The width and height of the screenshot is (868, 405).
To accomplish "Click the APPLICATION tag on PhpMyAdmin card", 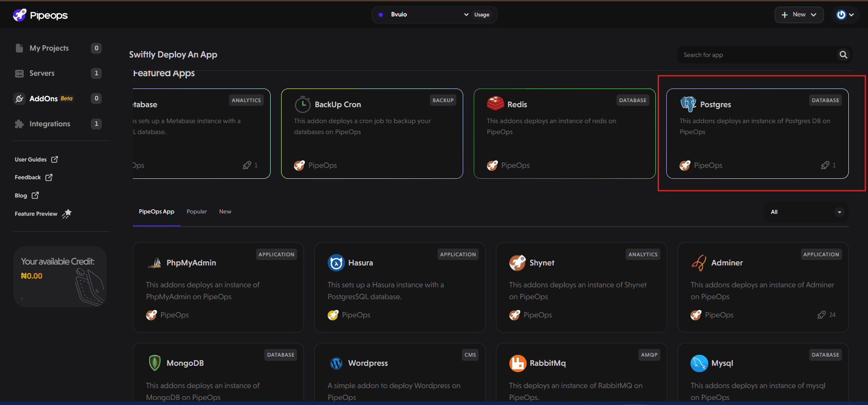I will 277,254.
